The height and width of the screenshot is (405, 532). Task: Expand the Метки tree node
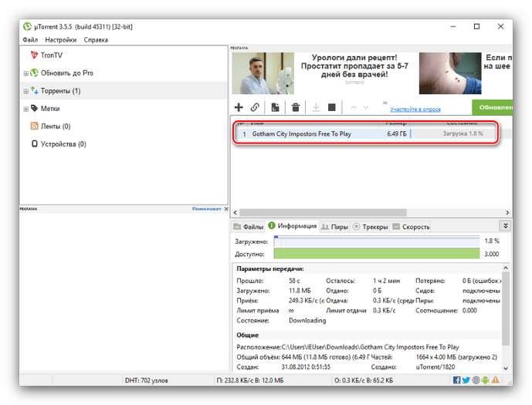[25, 109]
